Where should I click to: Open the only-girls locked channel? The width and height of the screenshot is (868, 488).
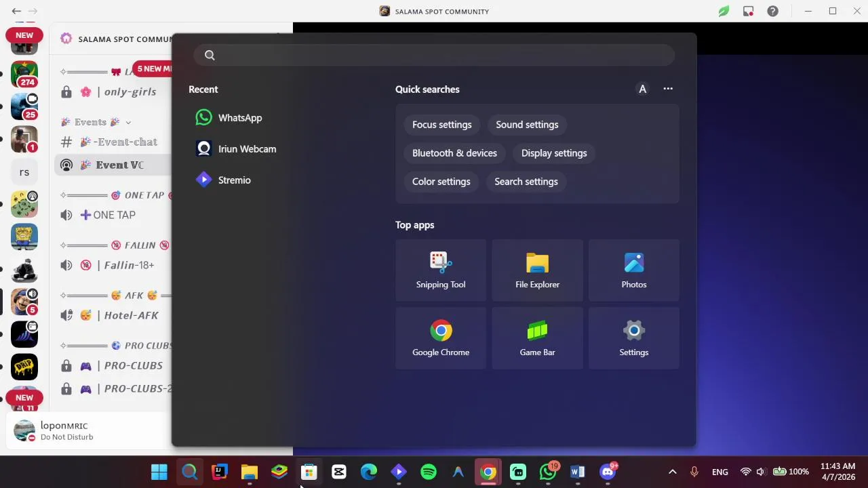point(113,92)
